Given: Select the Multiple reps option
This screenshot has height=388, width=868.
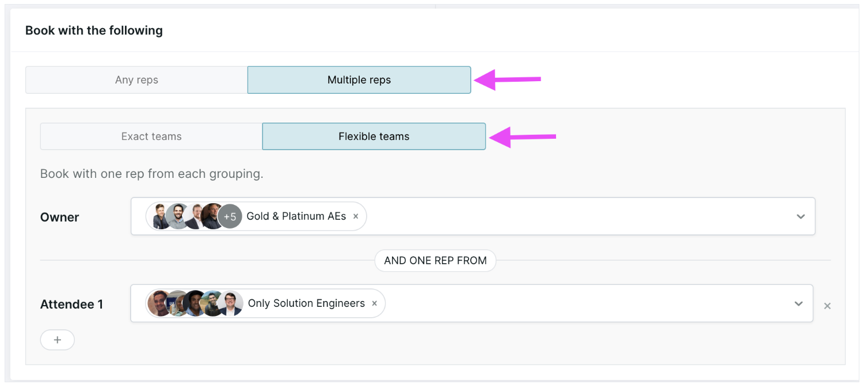Looking at the screenshot, I should [x=359, y=80].
